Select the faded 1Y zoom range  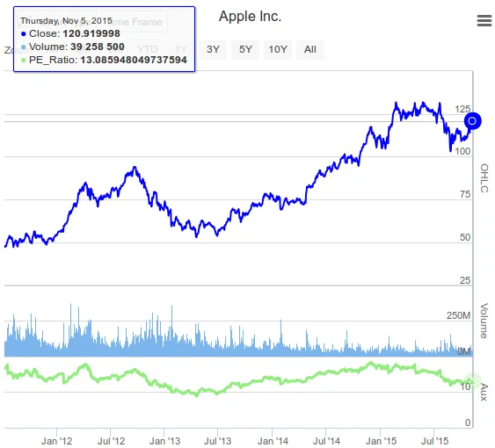click(x=180, y=49)
